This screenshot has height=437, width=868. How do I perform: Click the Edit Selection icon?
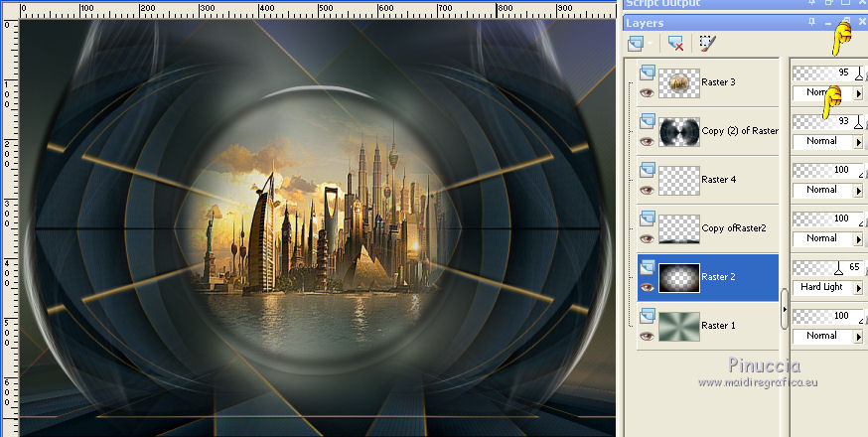707,43
